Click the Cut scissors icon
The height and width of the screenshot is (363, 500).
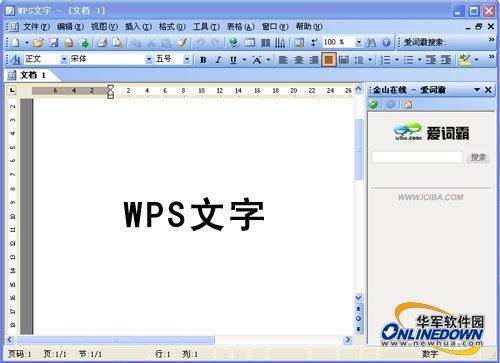point(151,42)
